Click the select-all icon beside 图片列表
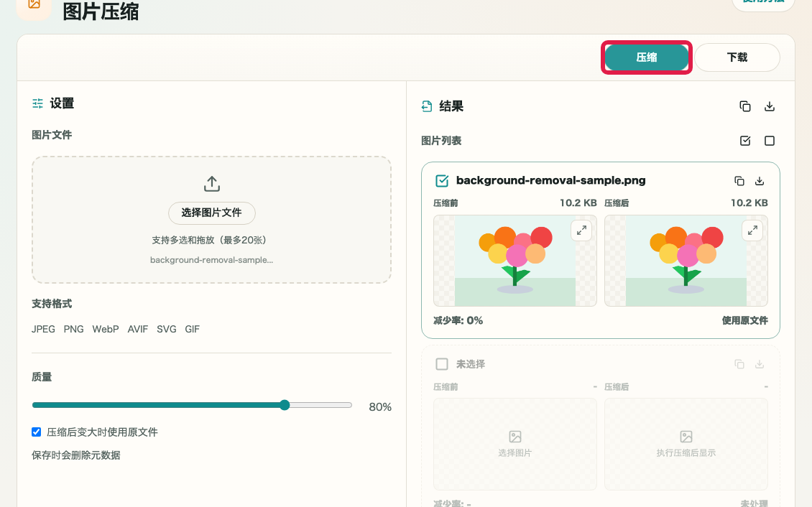The image size is (812, 507). pyautogui.click(x=744, y=141)
